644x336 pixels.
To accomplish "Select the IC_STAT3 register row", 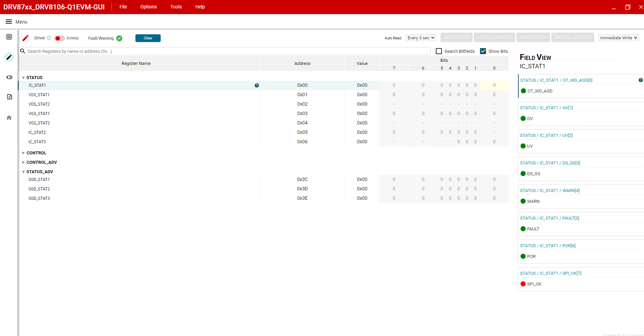I will 263,142.
